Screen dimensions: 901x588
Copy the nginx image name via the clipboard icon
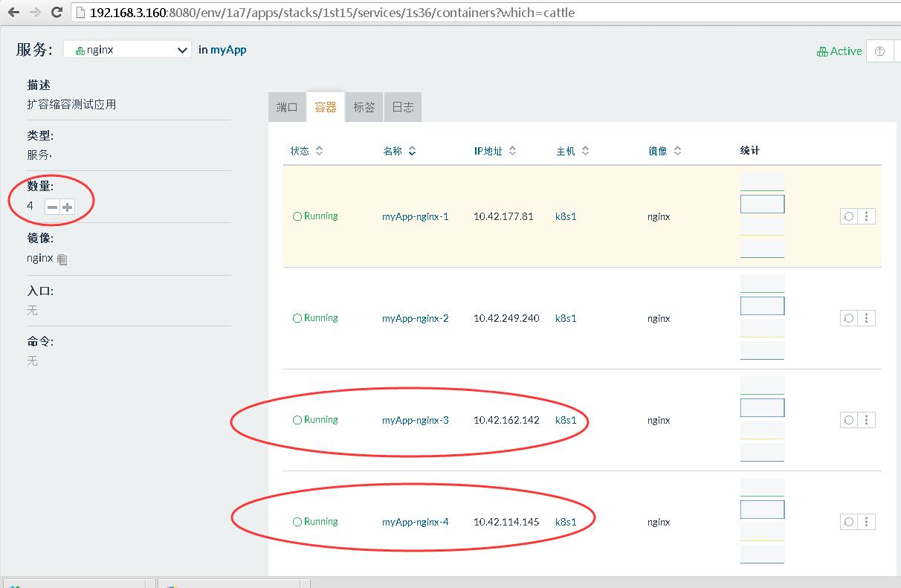(62, 259)
